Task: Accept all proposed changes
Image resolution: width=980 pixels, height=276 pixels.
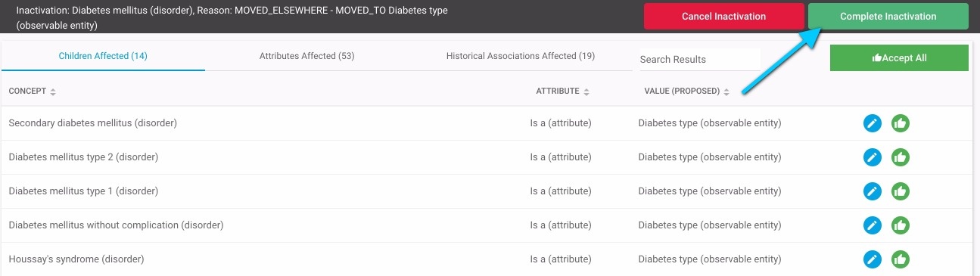Action: coord(899,57)
